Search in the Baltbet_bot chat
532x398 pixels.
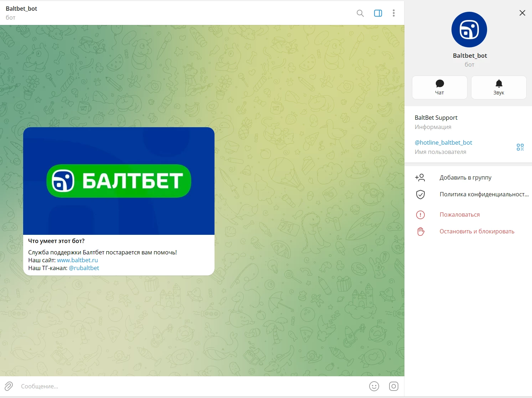click(360, 13)
